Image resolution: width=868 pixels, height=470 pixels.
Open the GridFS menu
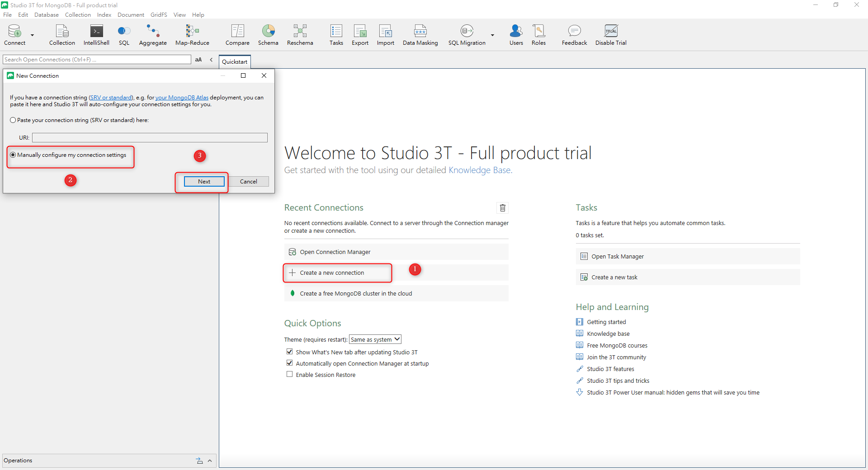[159, 14]
